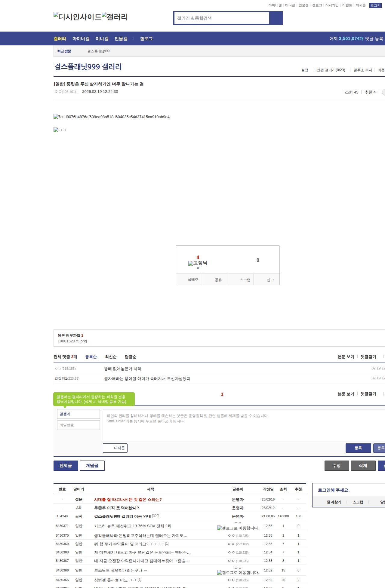385x588 pixels.
Task: Focus the 걸갤러 nickname field
Action: 79,414
